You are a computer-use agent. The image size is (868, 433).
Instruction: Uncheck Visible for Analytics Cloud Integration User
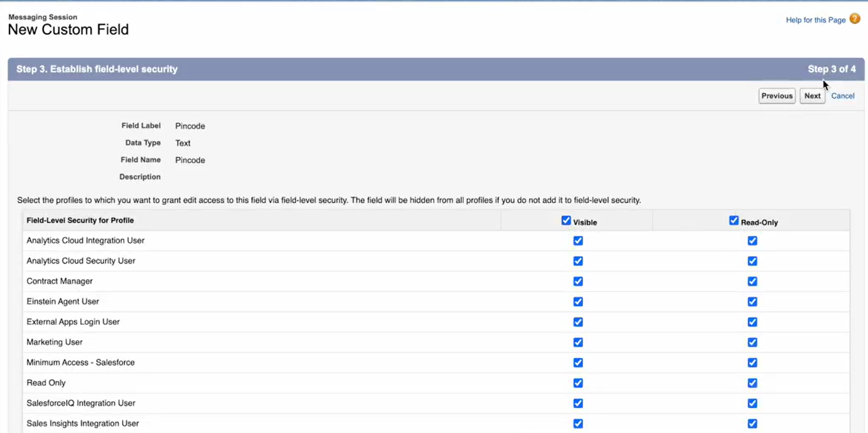[x=578, y=241]
